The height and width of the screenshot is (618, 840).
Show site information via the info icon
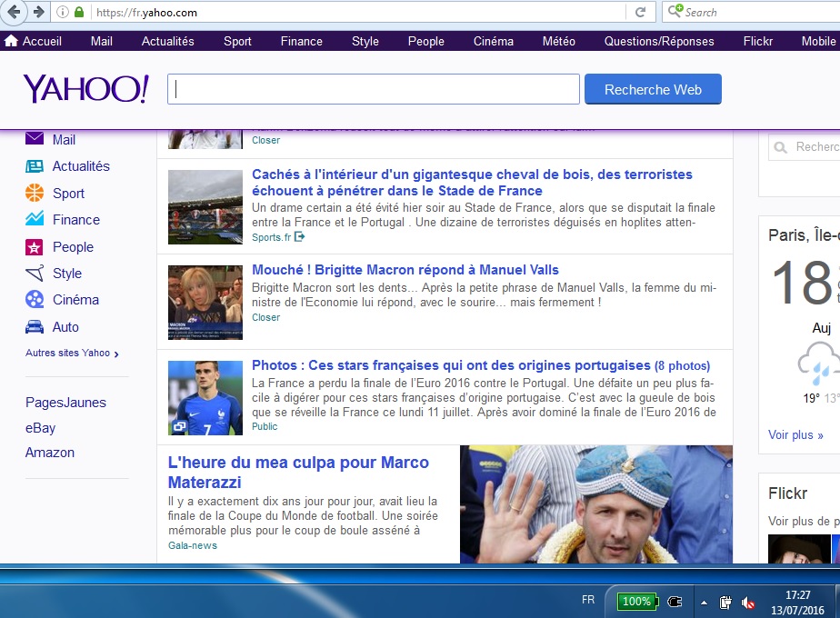[63, 12]
